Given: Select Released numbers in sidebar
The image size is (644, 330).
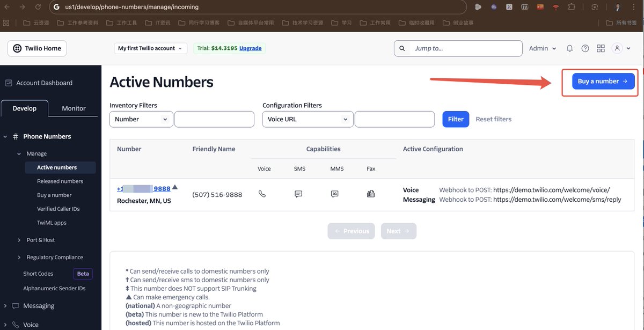Looking at the screenshot, I should 60,181.
